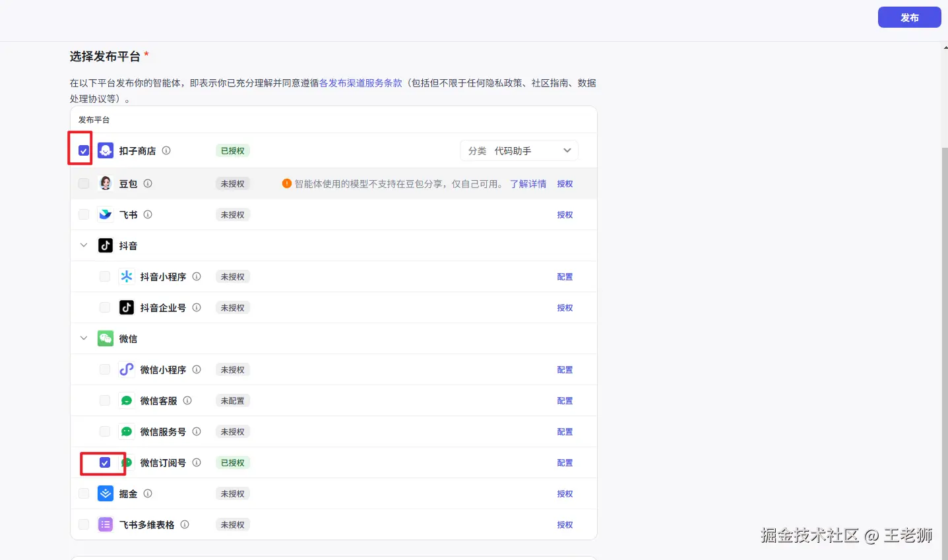Tick the 飞书多维表格 checkbox

[84, 524]
